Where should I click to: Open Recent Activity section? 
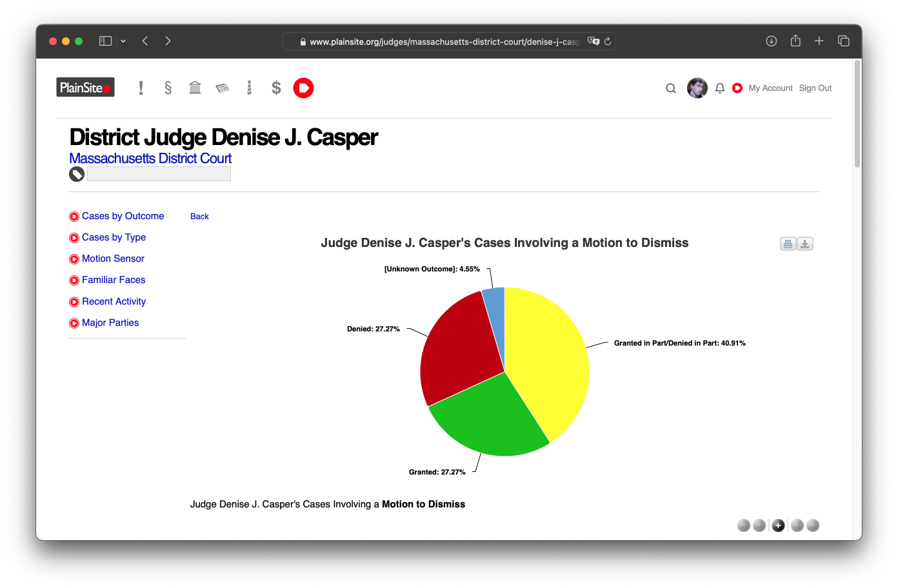click(x=114, y=301)
